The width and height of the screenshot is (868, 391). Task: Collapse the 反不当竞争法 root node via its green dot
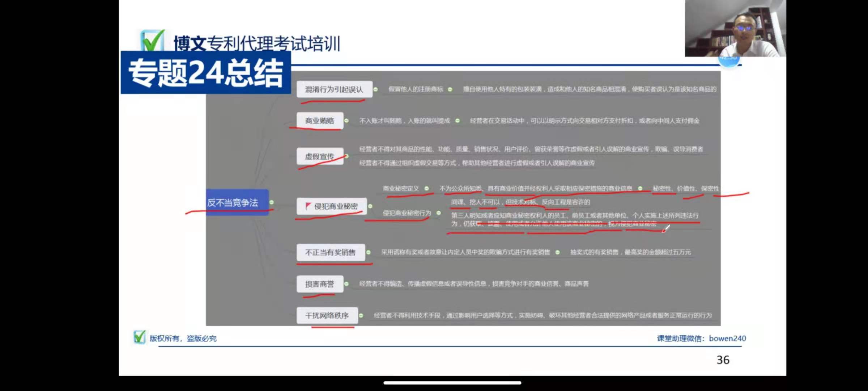click(272, 202)
